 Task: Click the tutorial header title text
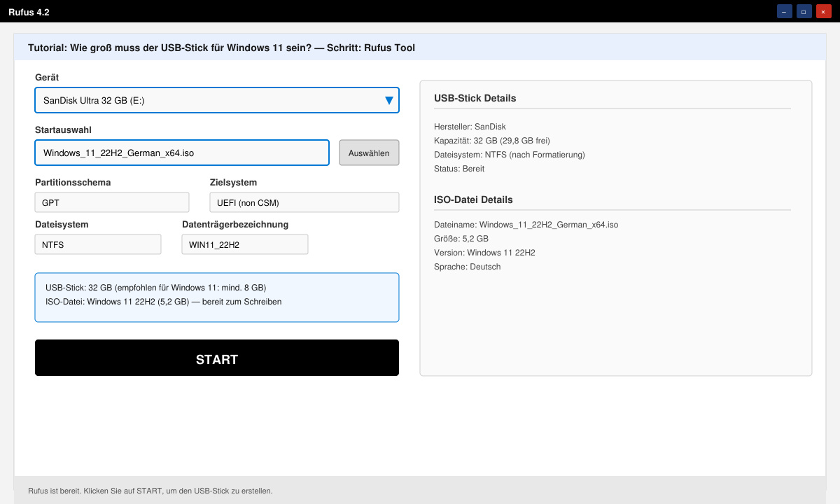pyautogui.click(x=221, y=48)
